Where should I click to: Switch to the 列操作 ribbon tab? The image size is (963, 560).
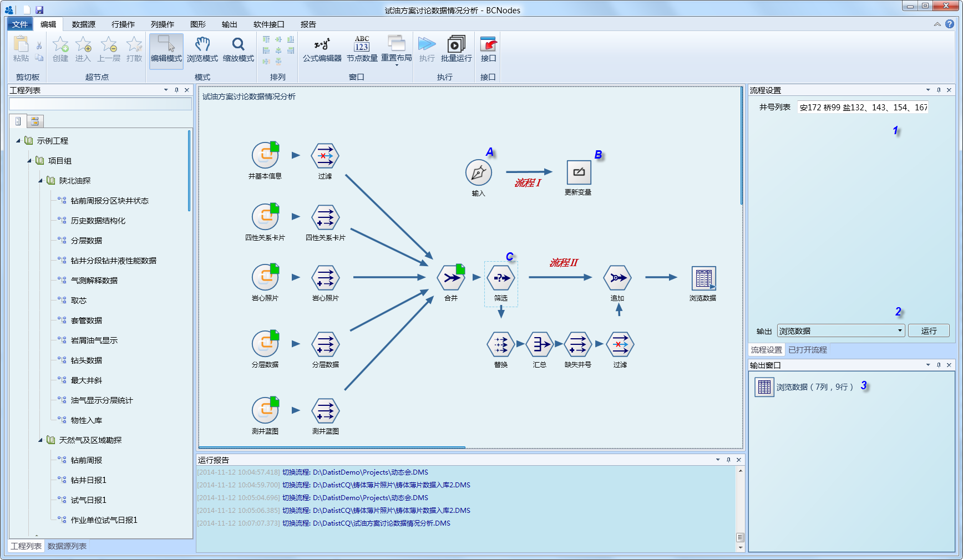tap(163, 24)
